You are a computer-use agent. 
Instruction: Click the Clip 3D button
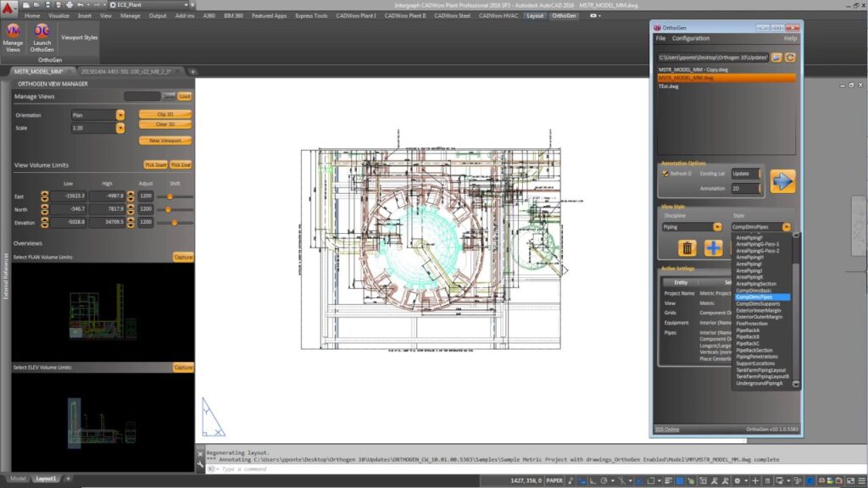(165, 114)
